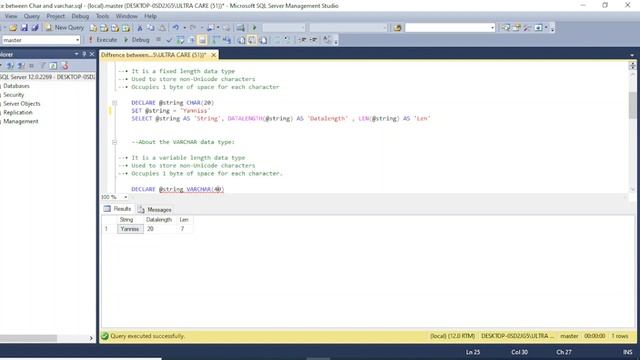Screen dimensions: 640x360
Task: Start the Debug button
Action: coord(137,40)
